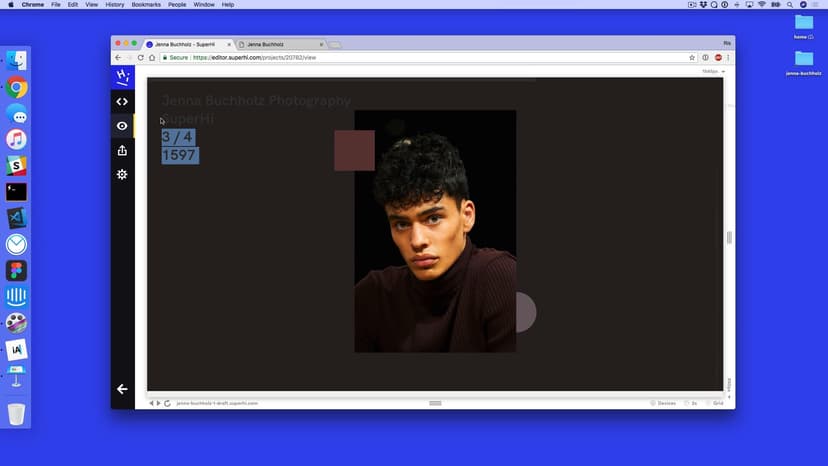Reload the page with Chrome refresh button
This screenshot has height=466, width=828.
[140, 58]
